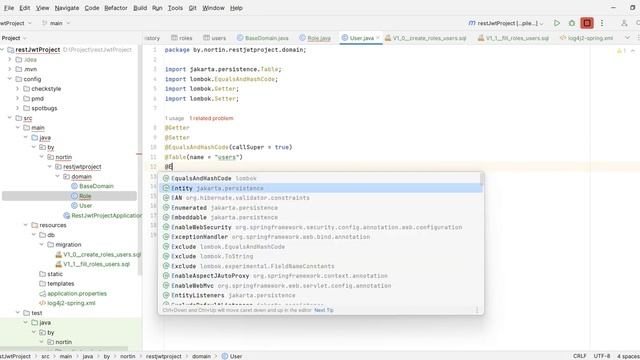Click User in the breadcrumb bar

coord(232,356)
